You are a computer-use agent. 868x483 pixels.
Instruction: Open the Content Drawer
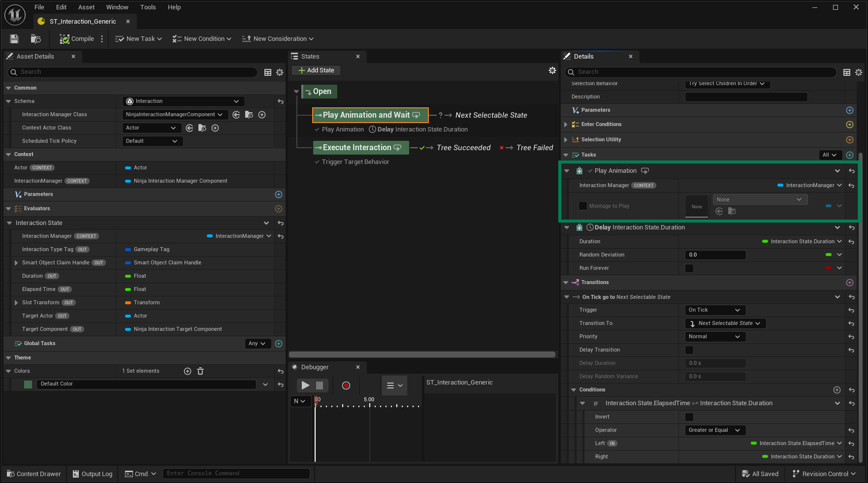33,473
